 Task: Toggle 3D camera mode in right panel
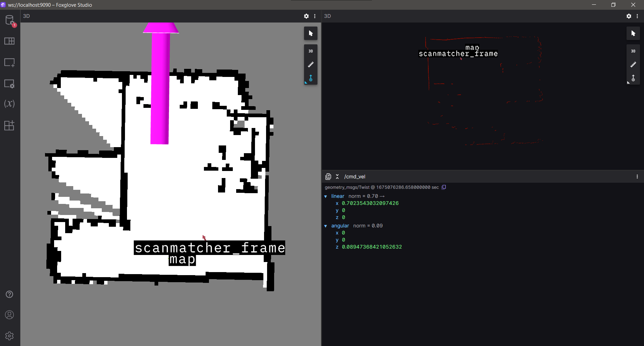click(x=633, y=51)
